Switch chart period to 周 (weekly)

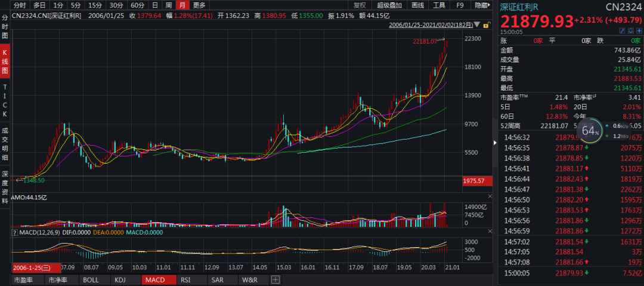[169, 5]
